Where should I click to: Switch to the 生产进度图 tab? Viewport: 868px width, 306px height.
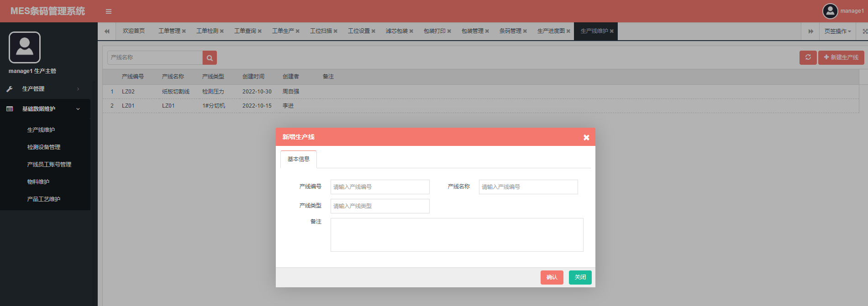[x=551, y=31]
